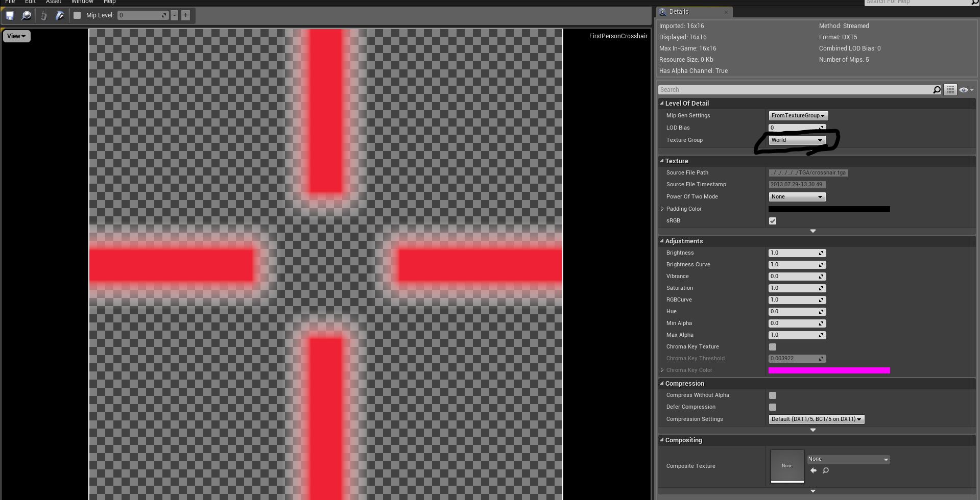Increase mip level with the plus button
The height and width of the screenshot is (500, 980).
pos(185,15)
